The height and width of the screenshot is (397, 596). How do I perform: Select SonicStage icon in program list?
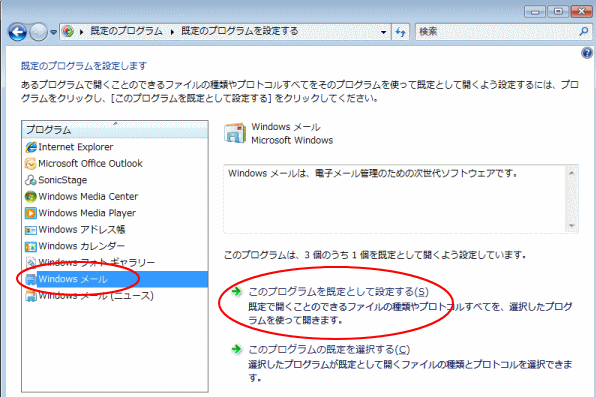point(30,180)
